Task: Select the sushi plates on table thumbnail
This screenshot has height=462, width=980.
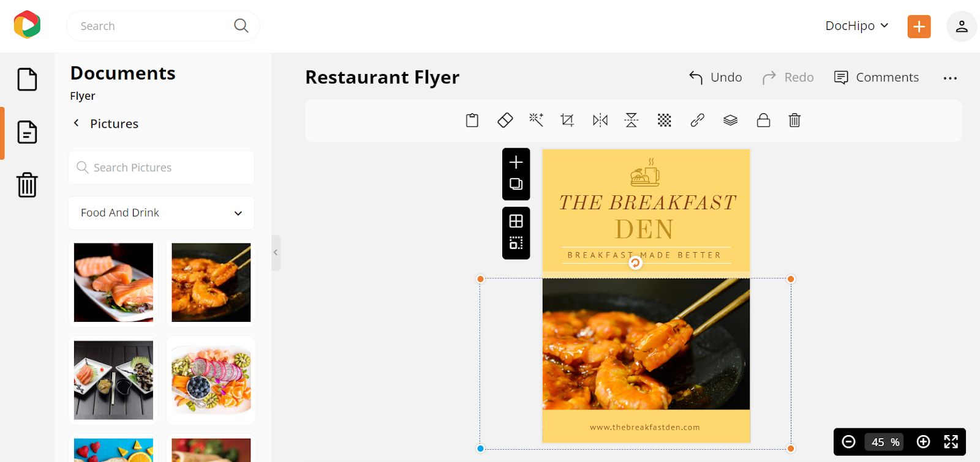Action: [x=113, y=380]
